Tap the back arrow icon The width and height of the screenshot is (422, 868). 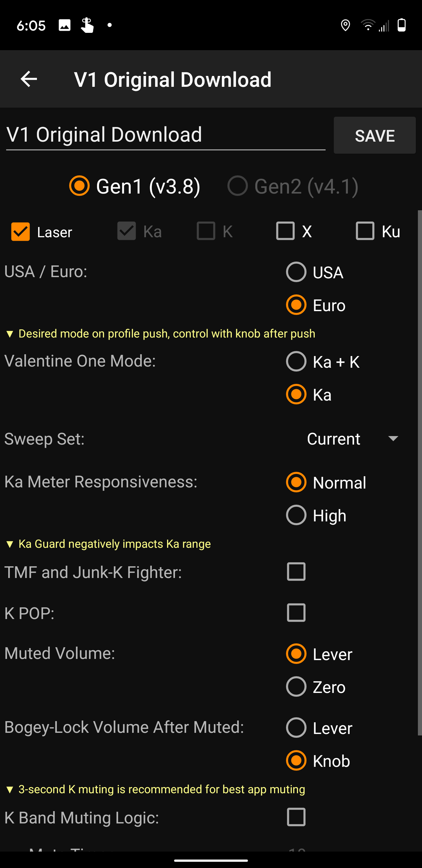[x=29, y=79]
